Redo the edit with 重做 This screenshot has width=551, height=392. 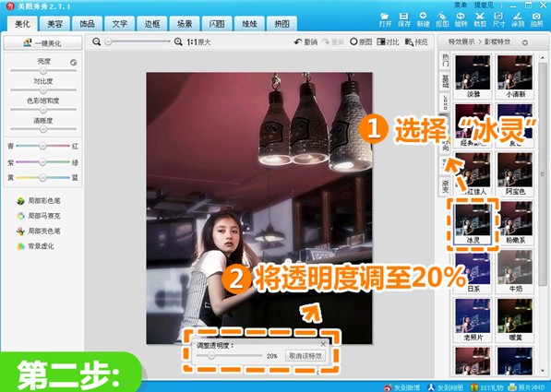click(x=333, y=42)
